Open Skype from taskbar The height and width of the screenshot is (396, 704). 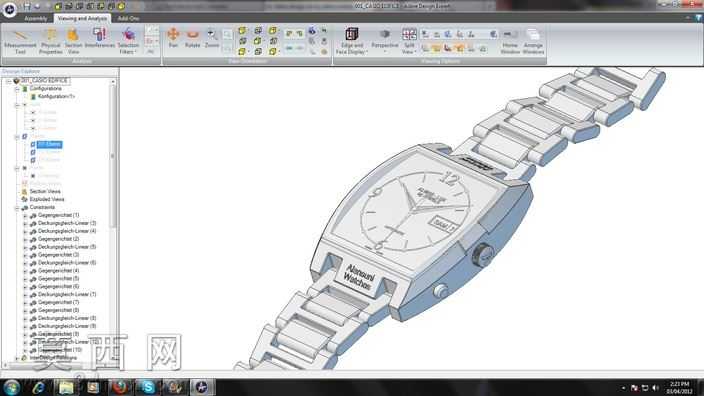pos(147,387)
